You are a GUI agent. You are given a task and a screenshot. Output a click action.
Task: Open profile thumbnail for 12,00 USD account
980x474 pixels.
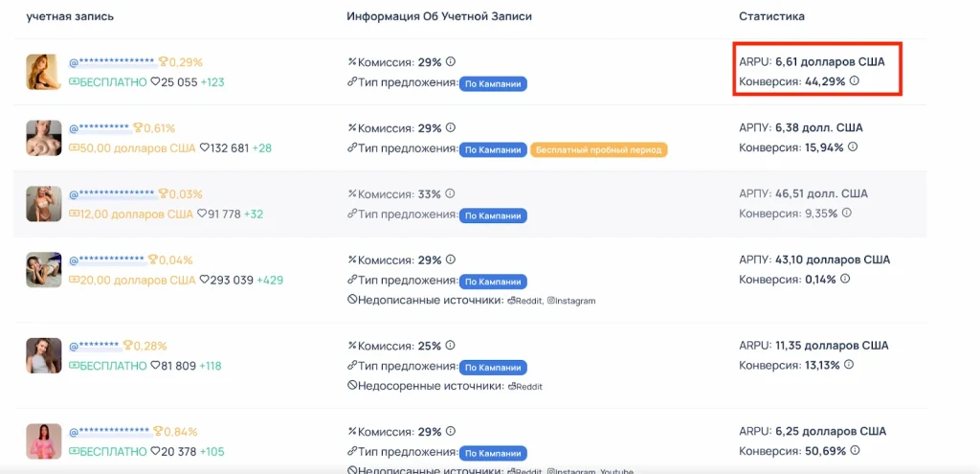tap(44, 204)
